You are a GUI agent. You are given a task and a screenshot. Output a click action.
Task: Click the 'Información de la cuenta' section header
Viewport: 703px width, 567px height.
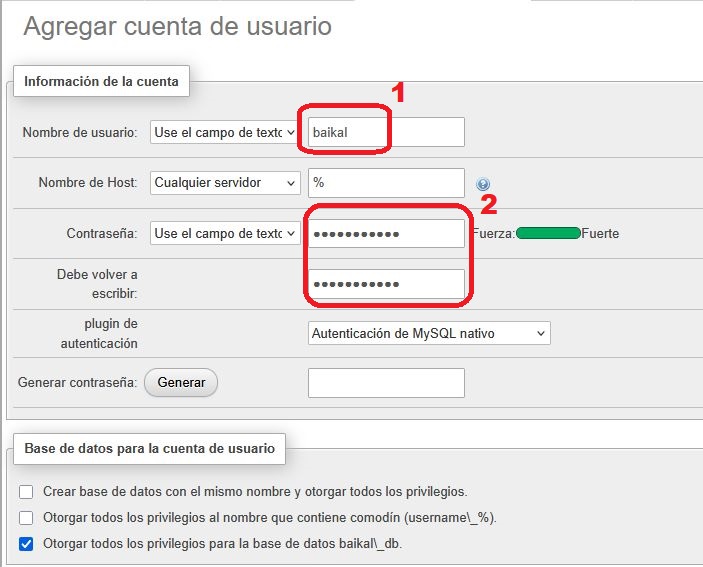[x=101, y=82]
